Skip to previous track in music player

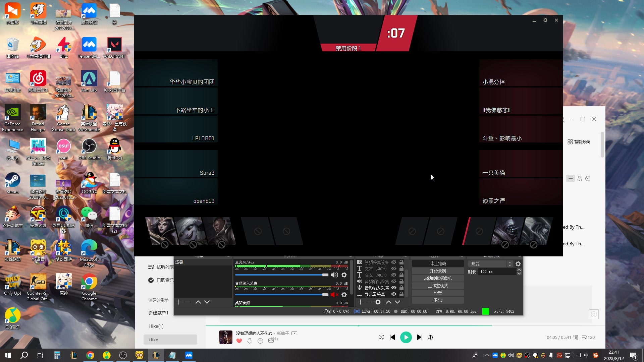(x=392, y=337)
